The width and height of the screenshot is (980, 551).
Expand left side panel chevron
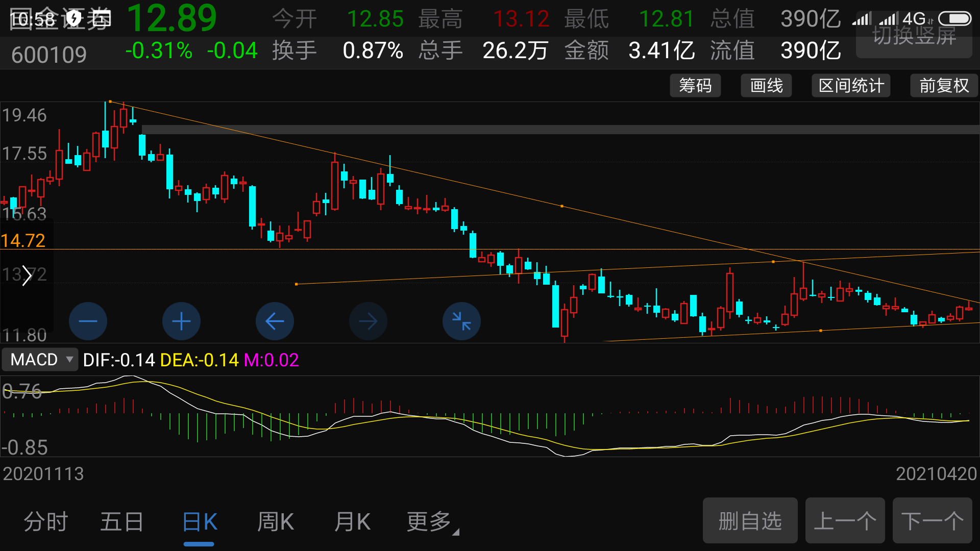pyautogui.click(x=27, y=276)
